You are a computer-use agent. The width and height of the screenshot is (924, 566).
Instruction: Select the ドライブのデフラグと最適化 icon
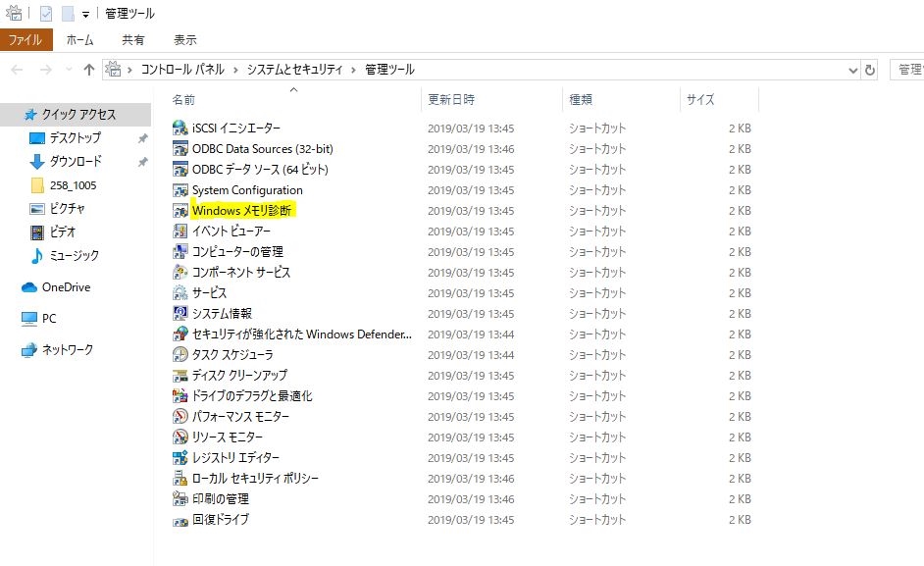180,395
